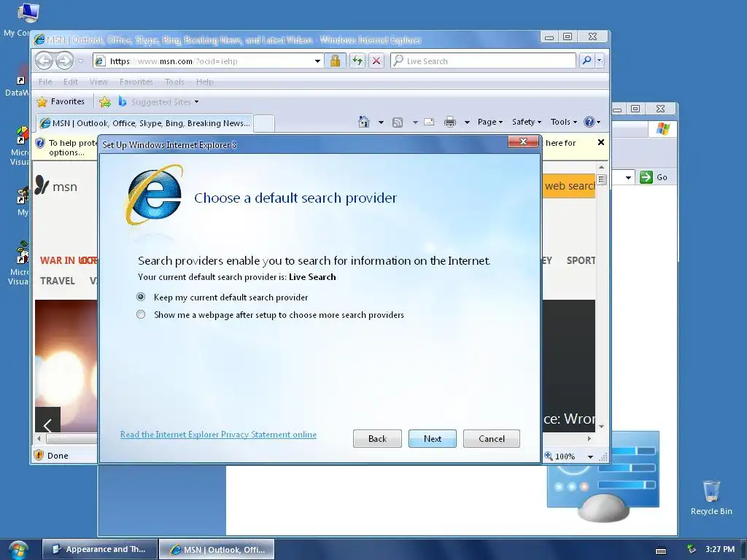Open the Safety dropdown menu
747x560 pixels.
[527, 122]
